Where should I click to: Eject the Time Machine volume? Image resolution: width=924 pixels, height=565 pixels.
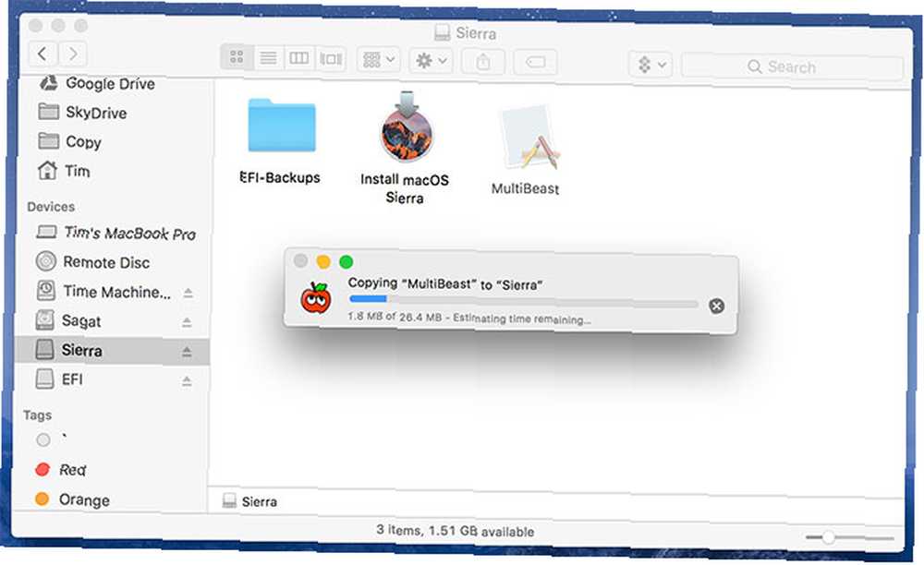188,293
